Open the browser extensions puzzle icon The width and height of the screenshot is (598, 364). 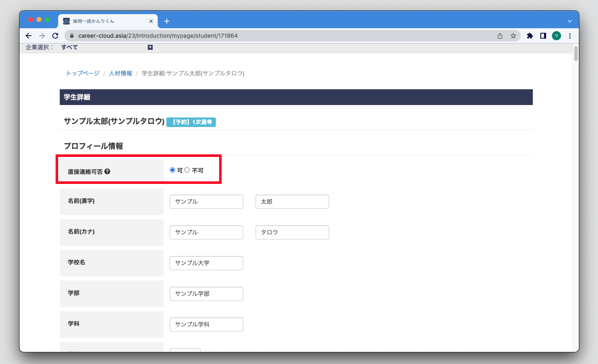(x=530, y=36)
